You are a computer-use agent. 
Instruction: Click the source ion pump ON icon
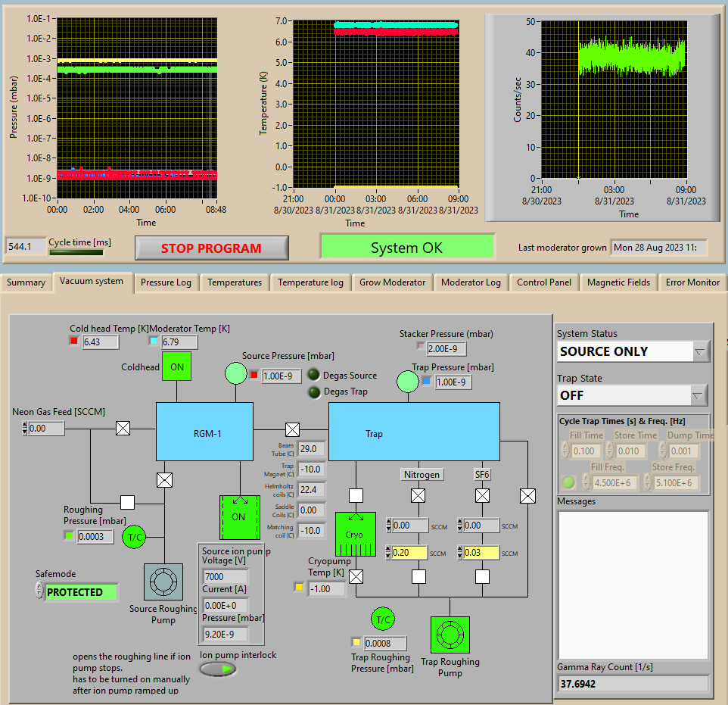click(239, 517)
